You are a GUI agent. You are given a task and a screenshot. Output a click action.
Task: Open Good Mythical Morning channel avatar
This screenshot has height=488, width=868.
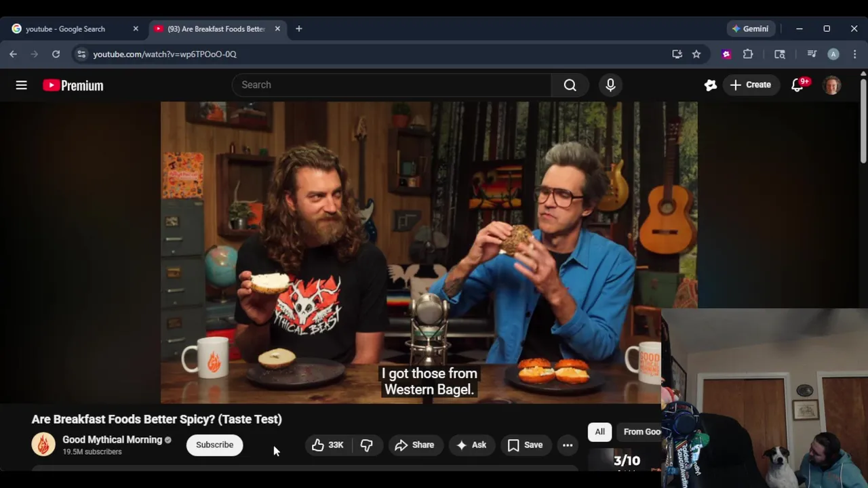click(43, 445)
